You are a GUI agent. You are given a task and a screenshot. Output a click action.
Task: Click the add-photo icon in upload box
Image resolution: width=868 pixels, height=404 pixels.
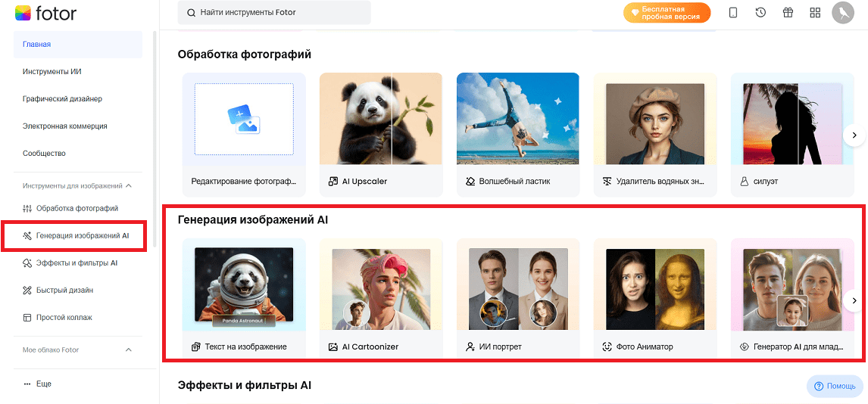point(244,120)
